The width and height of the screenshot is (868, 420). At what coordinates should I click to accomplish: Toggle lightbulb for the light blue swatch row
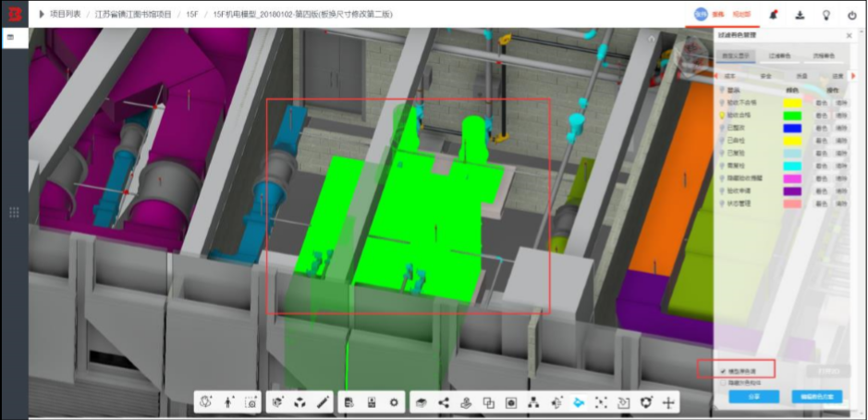pyautogui.click(x=722, y=154)
